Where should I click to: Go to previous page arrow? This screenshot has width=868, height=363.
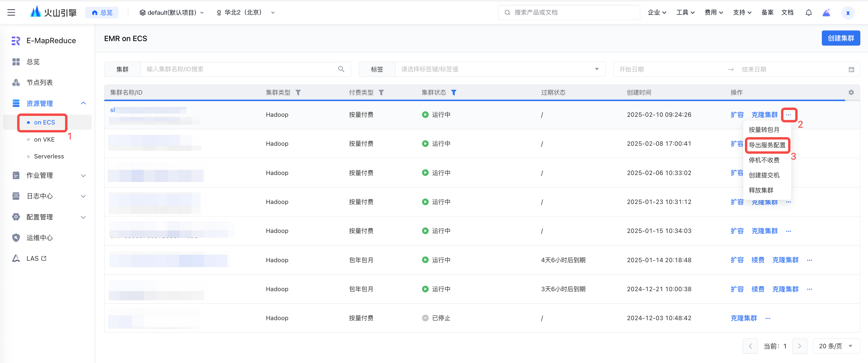tap(750, 346)
